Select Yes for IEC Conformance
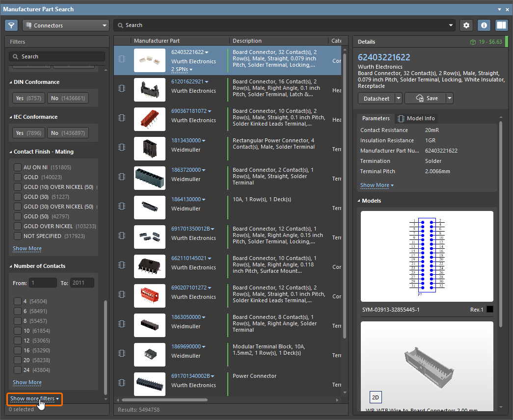Screen dimensions: 513x420 coord(28,133)
